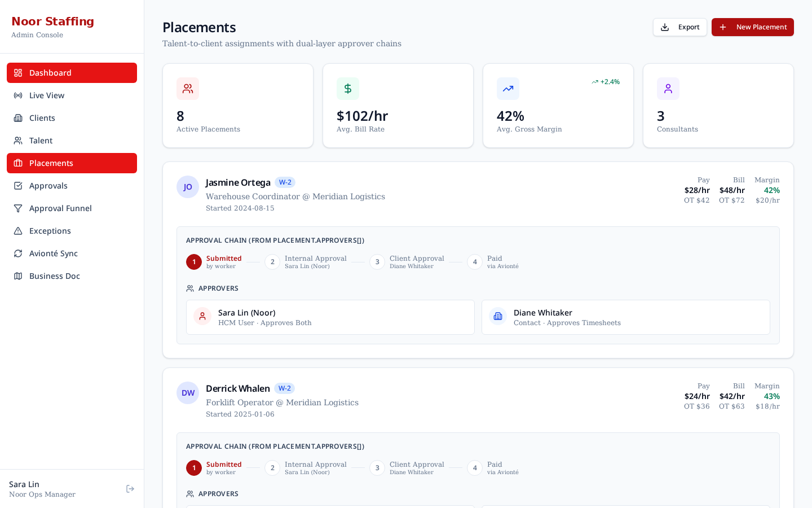Image resolution: width=812 pixels, height=508 pixels.
Task: Click the DW avatar for Derrick Whalen
Action: tap(188, 393)
